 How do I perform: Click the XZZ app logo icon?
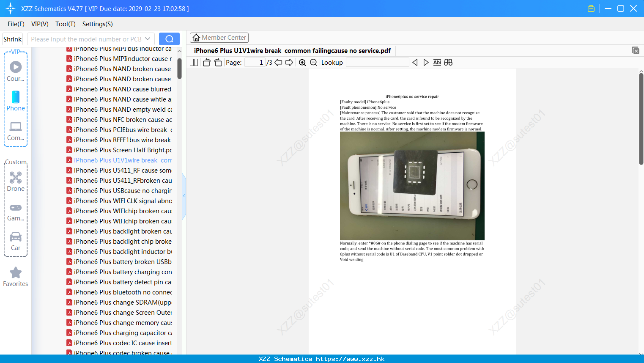[x=11, y=8]
